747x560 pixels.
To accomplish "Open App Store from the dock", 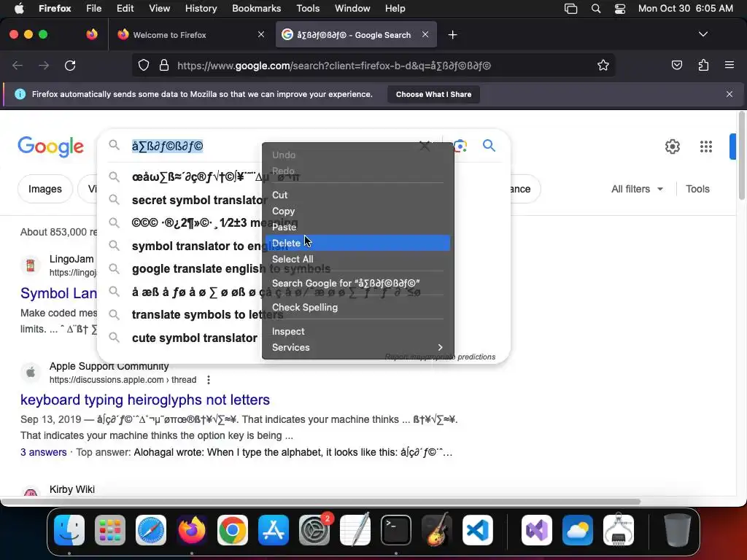I will pyautogui.click(x=274, y=530).
